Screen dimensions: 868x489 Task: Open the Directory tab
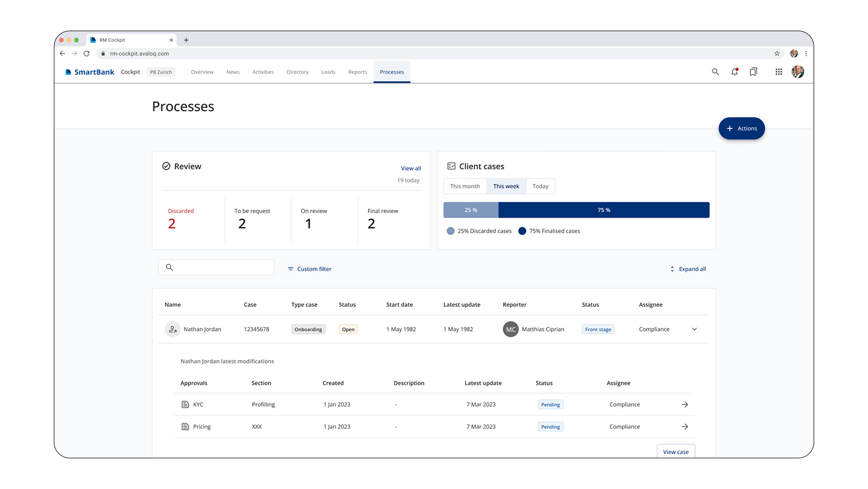(x=297, y=72)
